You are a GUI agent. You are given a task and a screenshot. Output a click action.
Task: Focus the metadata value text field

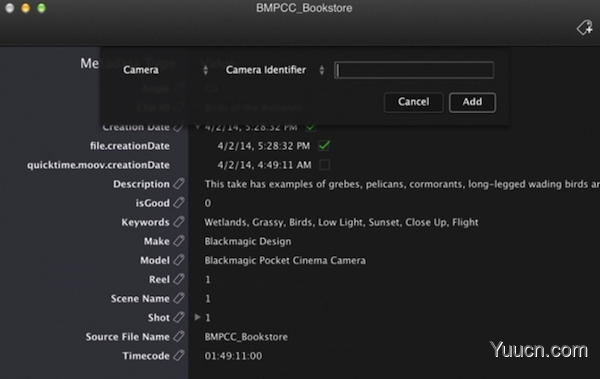coord(414,70)
